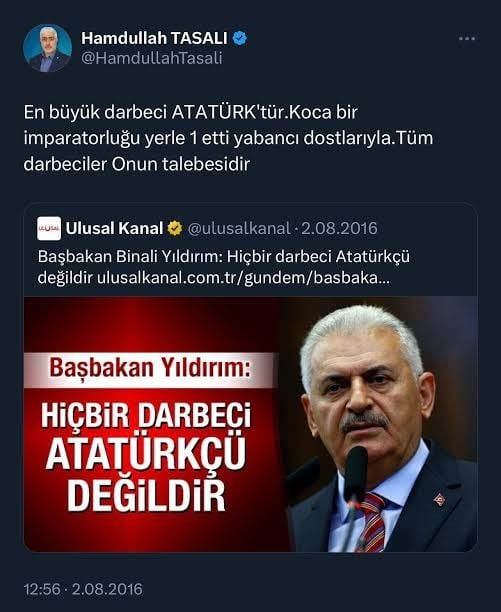Open the Hamdullah TASALI display name
Screen dimensions: 501x612
pos(154,38)
